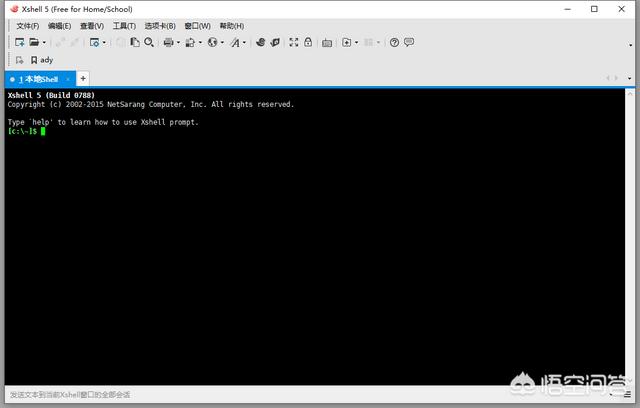
Task: Open the 帮助(H) menu
Action: (x=232, y=26)
